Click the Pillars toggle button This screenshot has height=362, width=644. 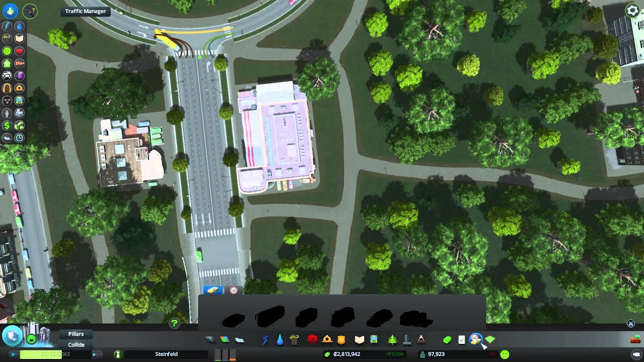tap(76, 334)
